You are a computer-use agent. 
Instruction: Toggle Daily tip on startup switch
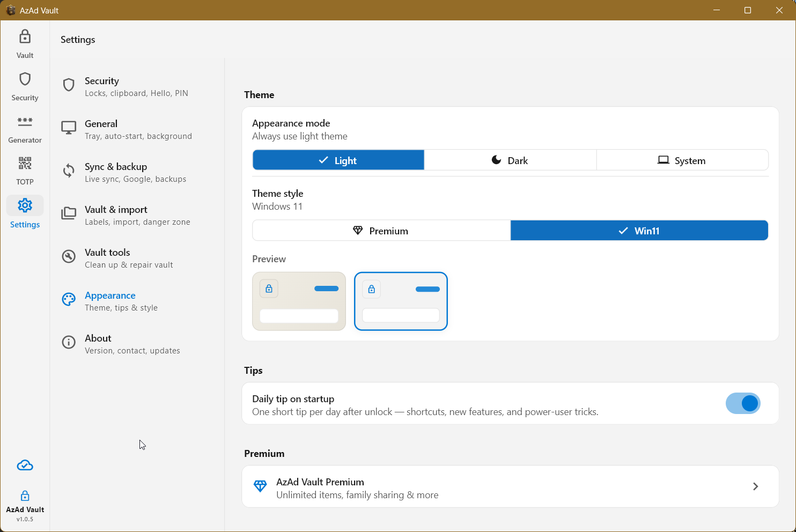pos(743,403)
